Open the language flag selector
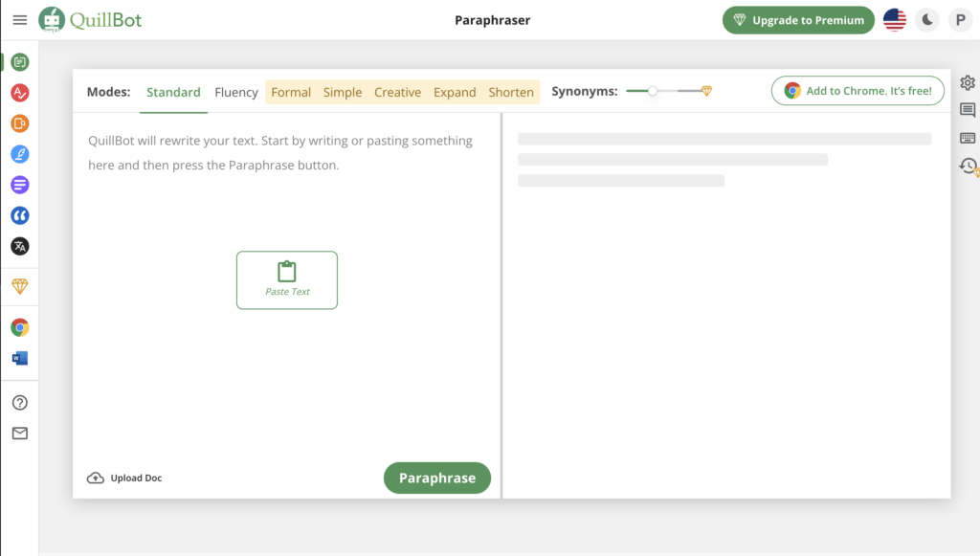The width and height of the screenshot is (980, 556). [x=895, y=20]
